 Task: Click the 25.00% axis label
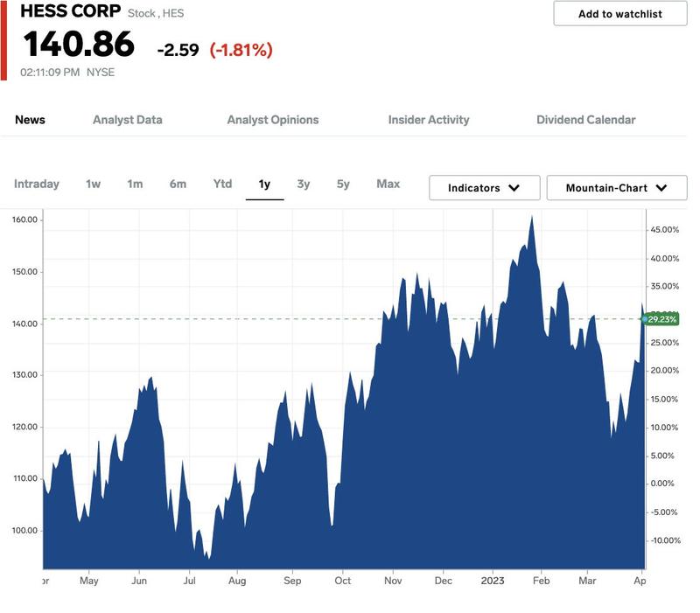(x=664, y=343)
